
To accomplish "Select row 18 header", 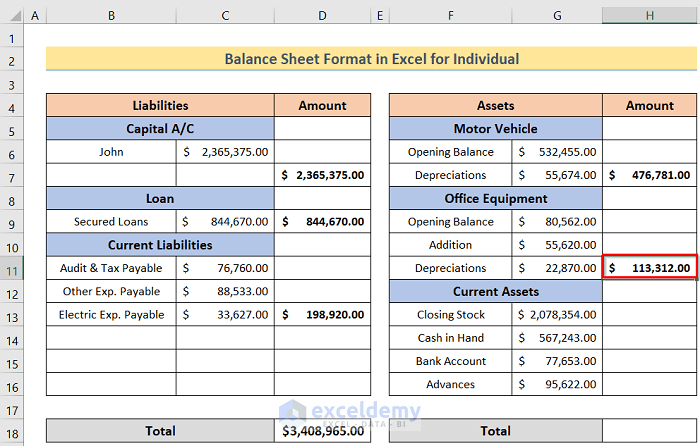I will tap(11, 430).
